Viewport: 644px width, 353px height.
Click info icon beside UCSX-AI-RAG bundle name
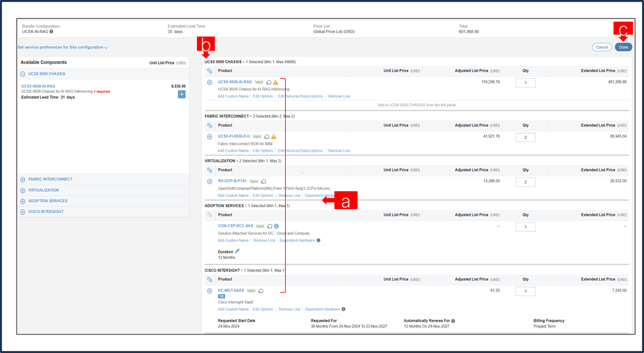(x=51, y=31)
